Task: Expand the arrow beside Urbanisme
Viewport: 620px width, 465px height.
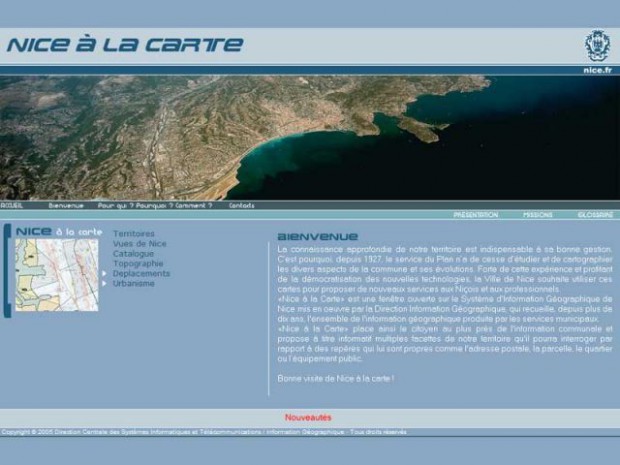Action: (x=104, y=283)
